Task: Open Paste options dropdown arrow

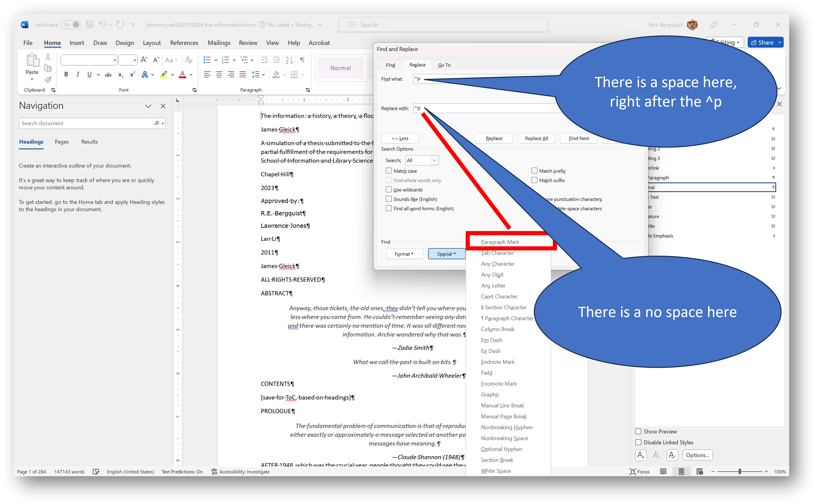Action: (x=32, y=79)
